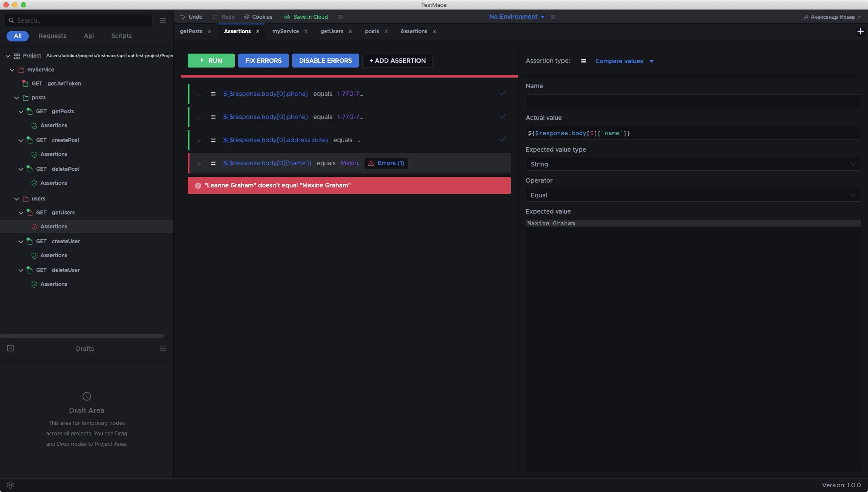Select the Requests filter tab

click(x=52, y=36)
